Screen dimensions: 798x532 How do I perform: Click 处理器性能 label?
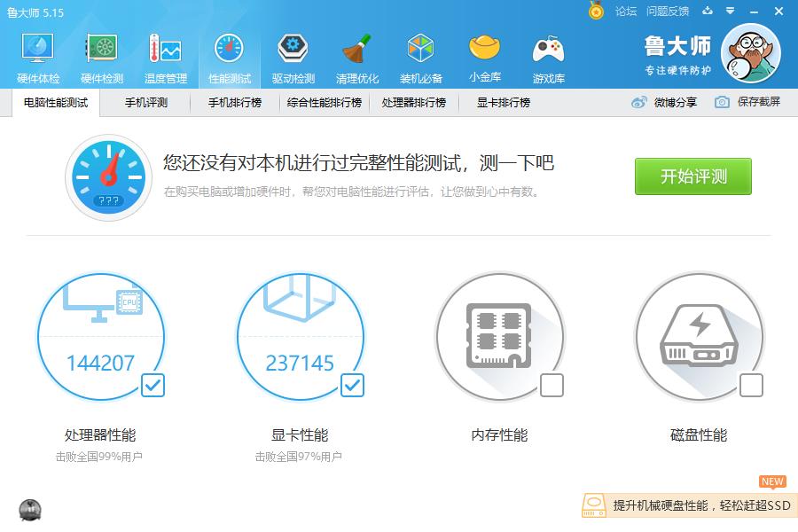(99, 435)
